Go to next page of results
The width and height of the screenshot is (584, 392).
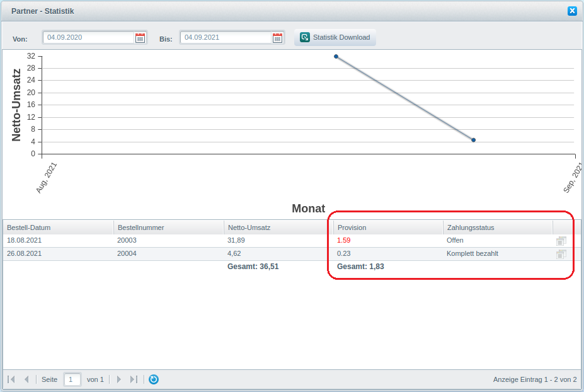click(118, 379)
